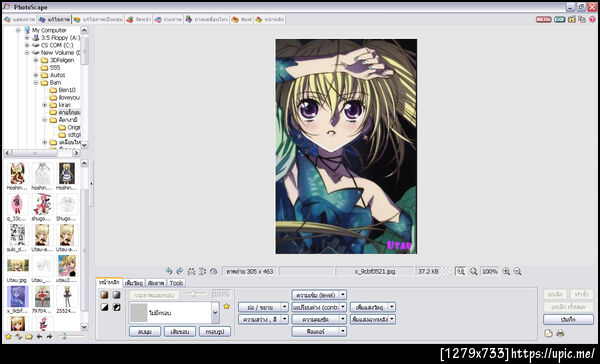Refresh the folder using the arrows icon
Screen dimensions: 600x364
18,337
